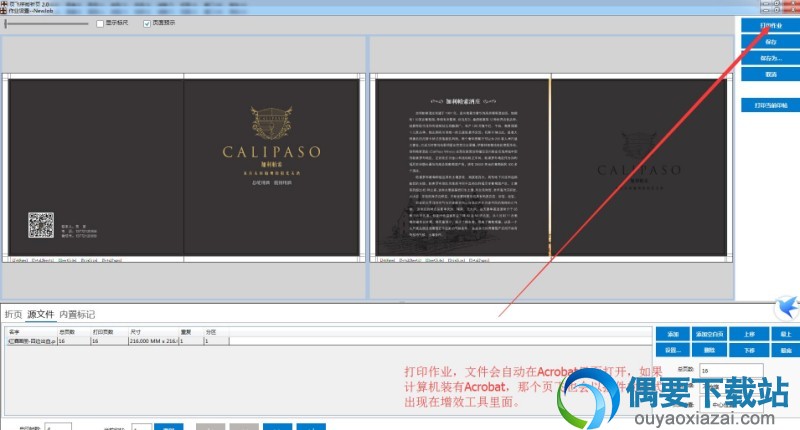The image size is (800, 430).
Task: Click the 下移 (move down) button
Action: pos(749,350)
